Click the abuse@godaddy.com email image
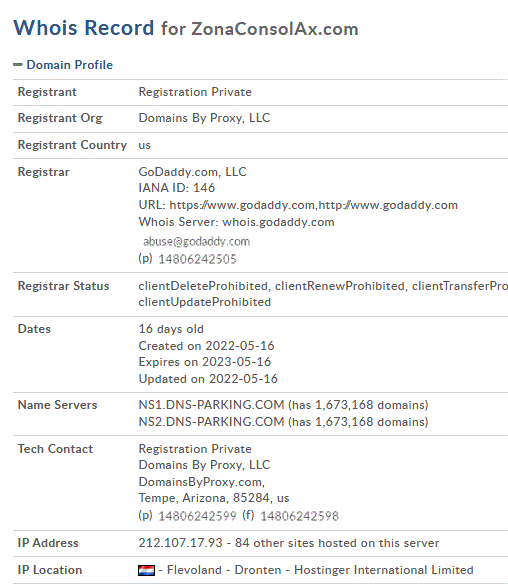The height and width of the screenshot is (588, 508). (x=196, y=242)
